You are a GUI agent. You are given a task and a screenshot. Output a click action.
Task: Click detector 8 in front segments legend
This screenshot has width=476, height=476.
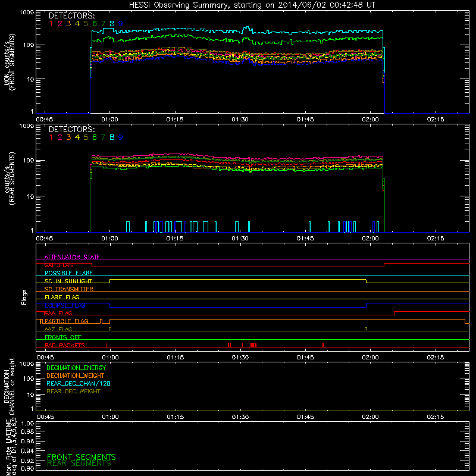(x=112, y=24)
